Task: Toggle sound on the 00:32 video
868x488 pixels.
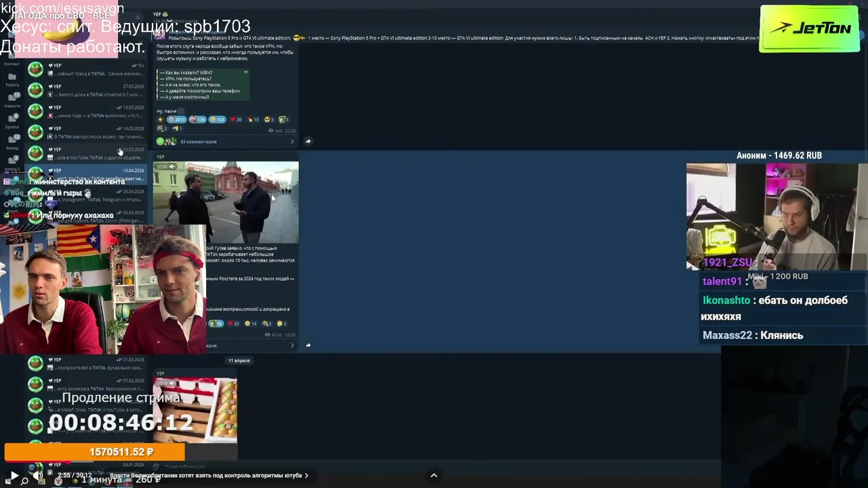Action: 172,167
